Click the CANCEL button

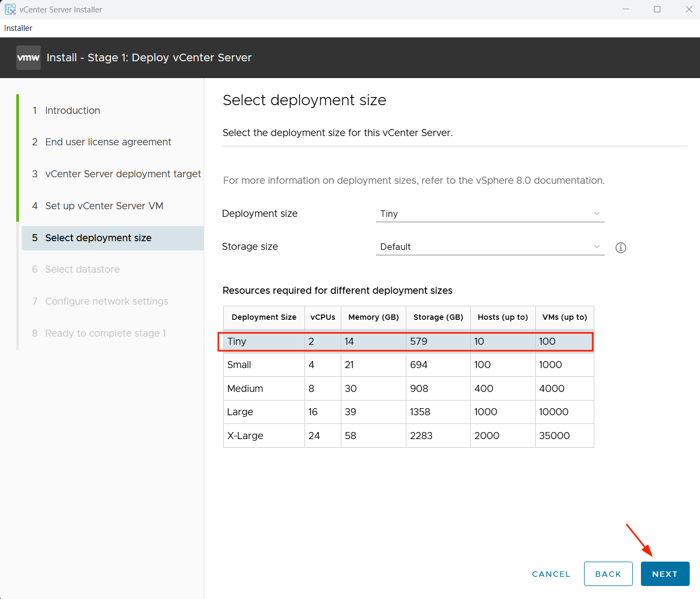click(551, 574)
